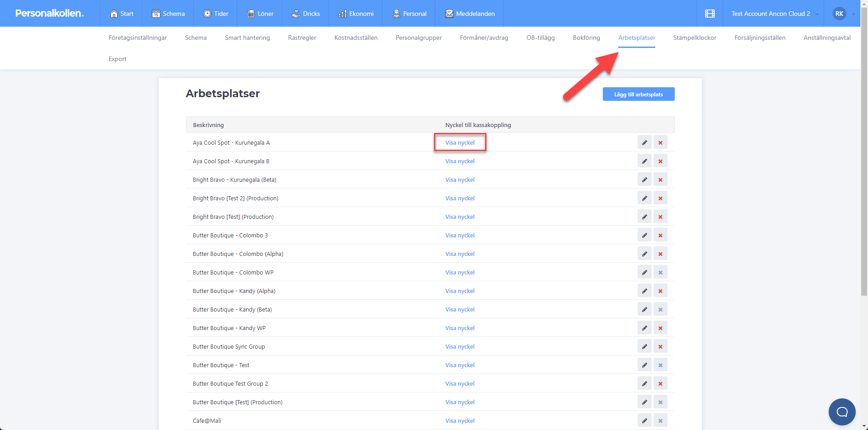The height and width of the screenshot is (430, 868).
Task: Delete Bright Bravo [Test 2] (Production) row
Action: [x=660, y=198]
